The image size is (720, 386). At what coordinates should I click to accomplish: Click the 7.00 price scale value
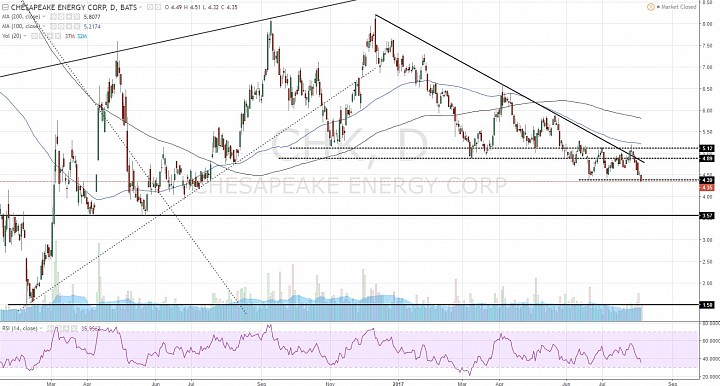tap(707, 67)
